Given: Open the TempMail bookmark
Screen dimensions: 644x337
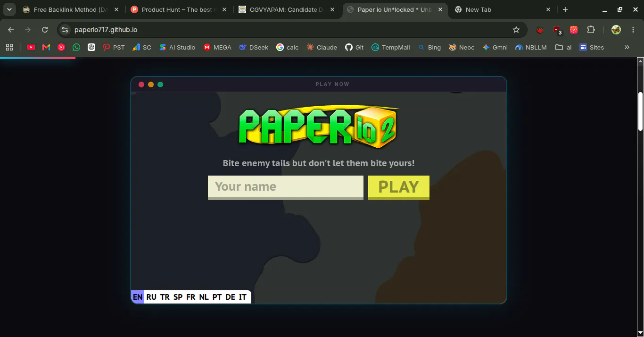Looking at the screenshot, I should pyautogui.click(x=391, y=47).
